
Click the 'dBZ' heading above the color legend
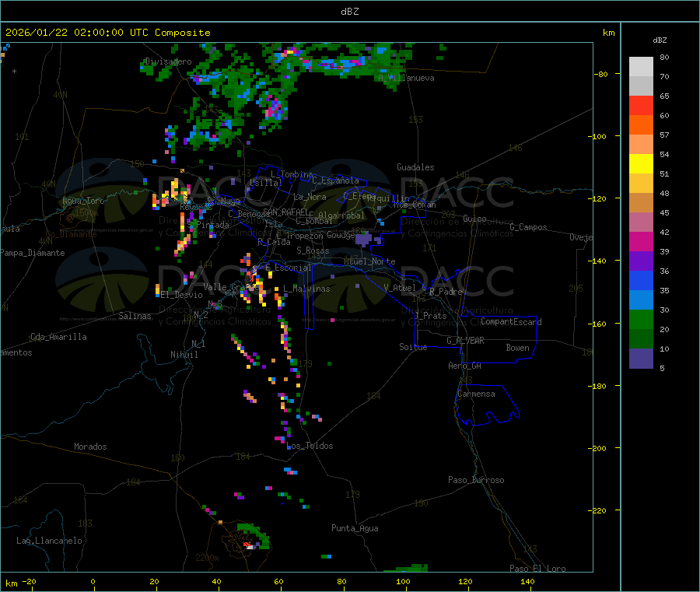(x=660, y=40)
